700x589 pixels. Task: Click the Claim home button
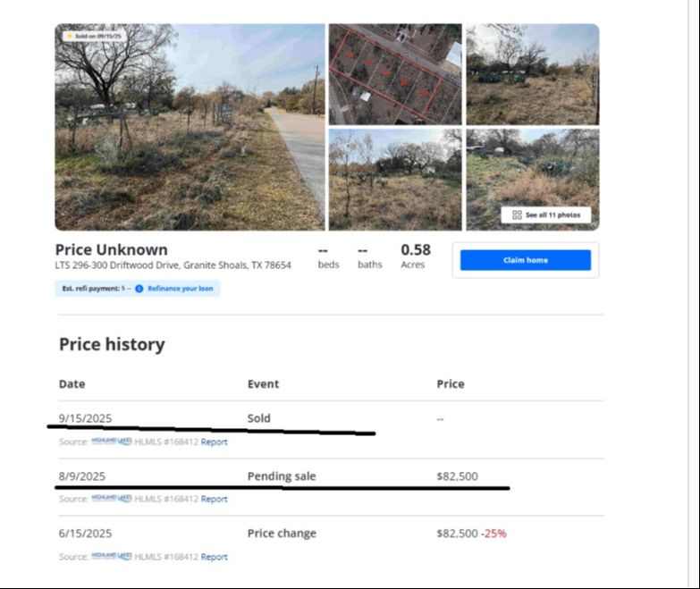525,260
